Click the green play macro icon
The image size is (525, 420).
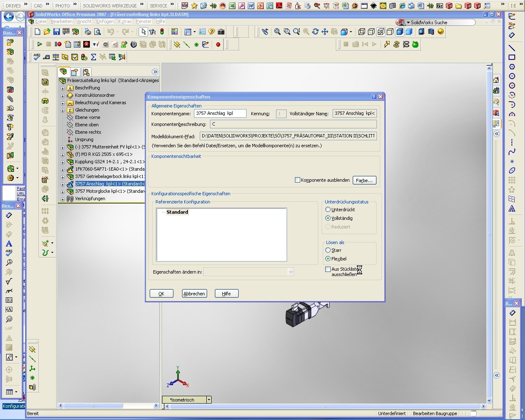click(39, 44)
